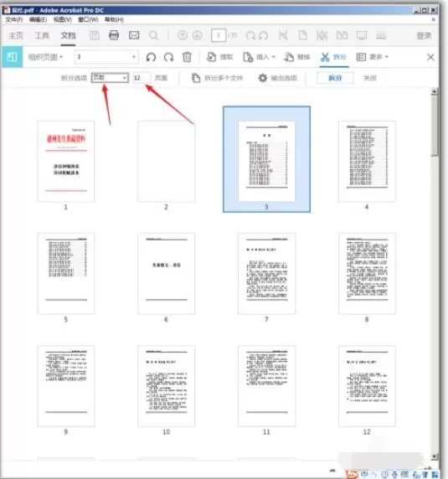Click the read mode monitor icon in top toolbar

[x=362, y=35]
